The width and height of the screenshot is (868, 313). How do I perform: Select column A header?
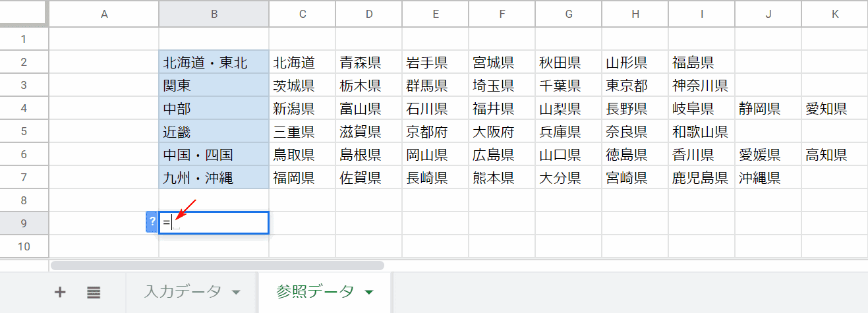[x=103, y=13]
